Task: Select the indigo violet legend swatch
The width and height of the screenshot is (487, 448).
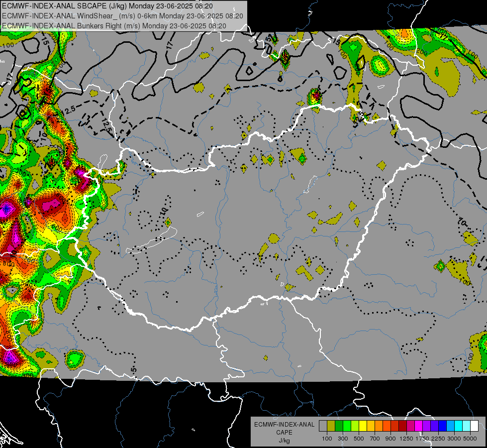Action: (434, 426)
